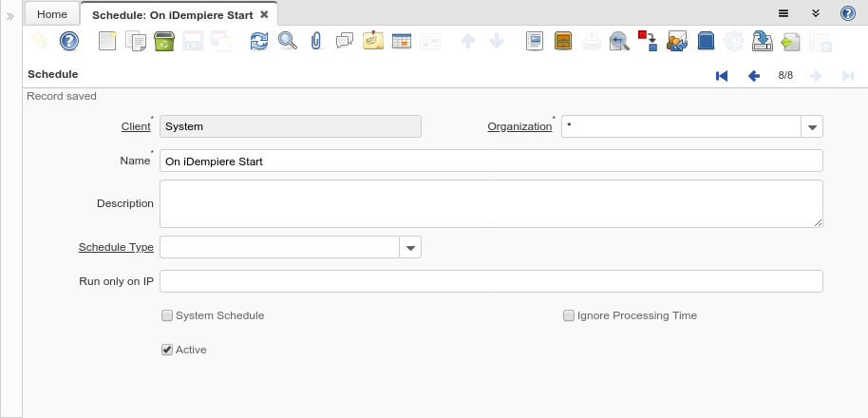Viewport: 868px width, 418px height.
Task: Toggle grid view with table icon
Action: point(402,41)
